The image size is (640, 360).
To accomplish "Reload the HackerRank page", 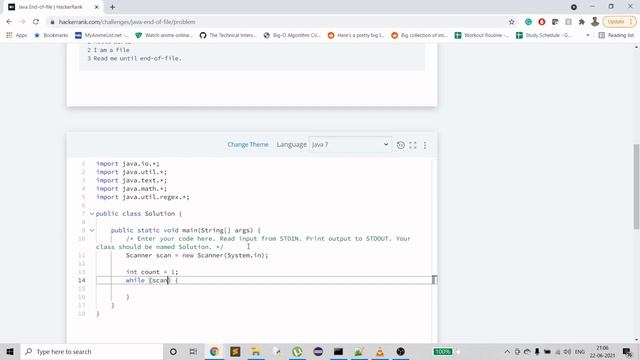I will (36, 22).
